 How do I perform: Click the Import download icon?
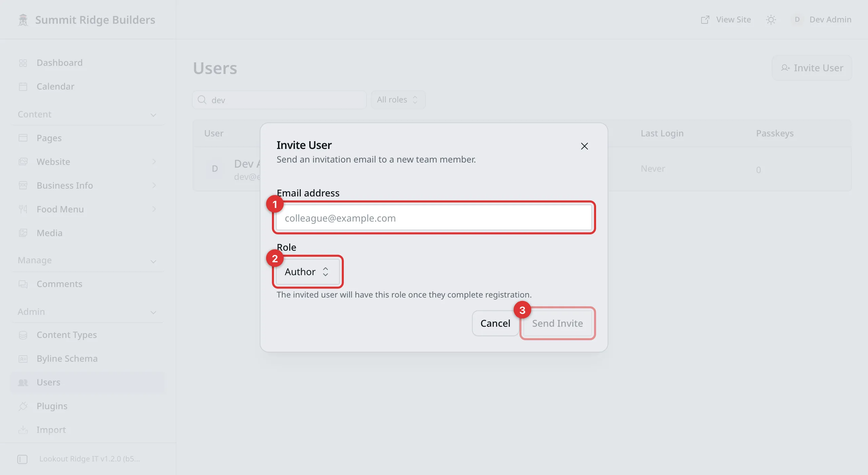pos(23,430)
